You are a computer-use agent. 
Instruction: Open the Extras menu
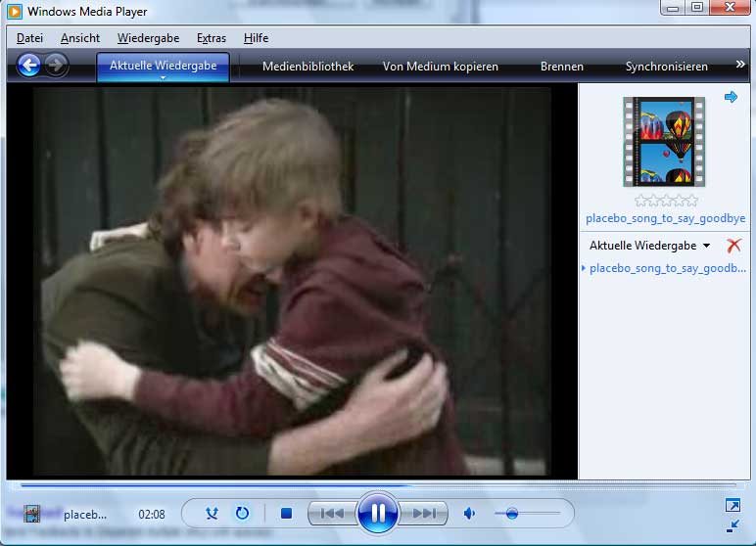(212, 38)
